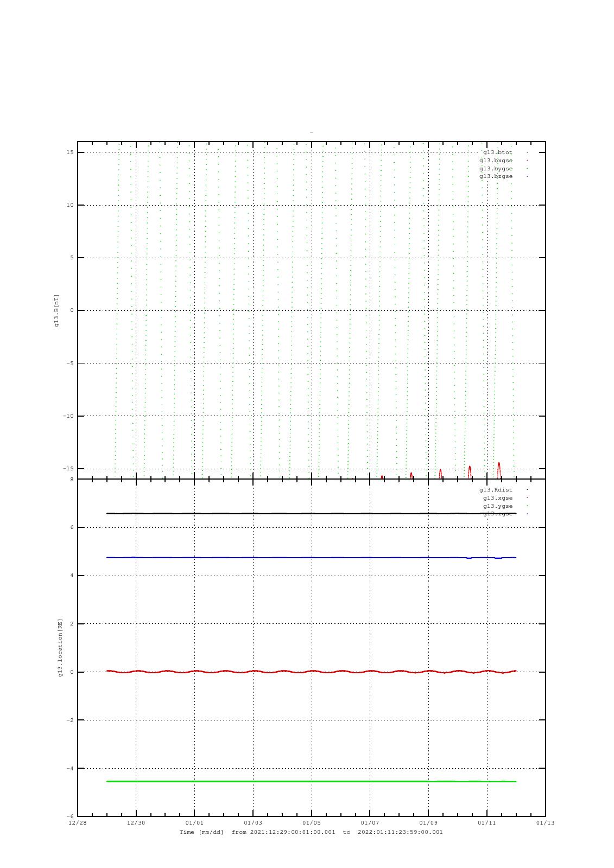
Task: Click the blue line in location plot
Action: [311, 557]
